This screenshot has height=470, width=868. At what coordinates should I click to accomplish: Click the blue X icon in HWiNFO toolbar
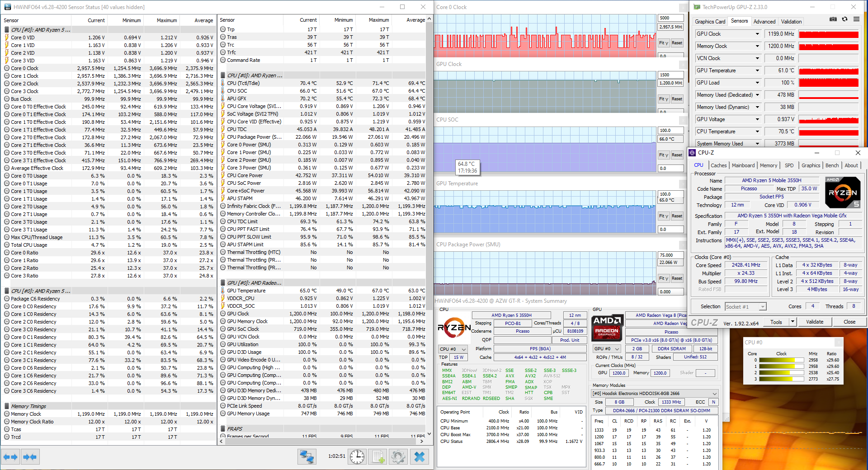420,457
